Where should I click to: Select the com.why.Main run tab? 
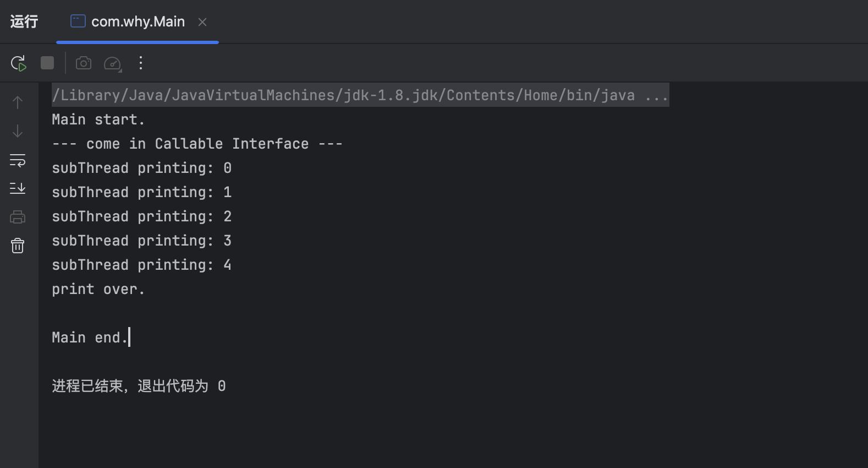138,21
